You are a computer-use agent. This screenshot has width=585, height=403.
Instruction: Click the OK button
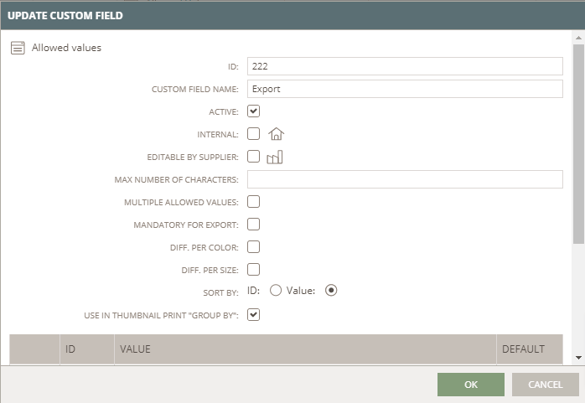point(471,384)
